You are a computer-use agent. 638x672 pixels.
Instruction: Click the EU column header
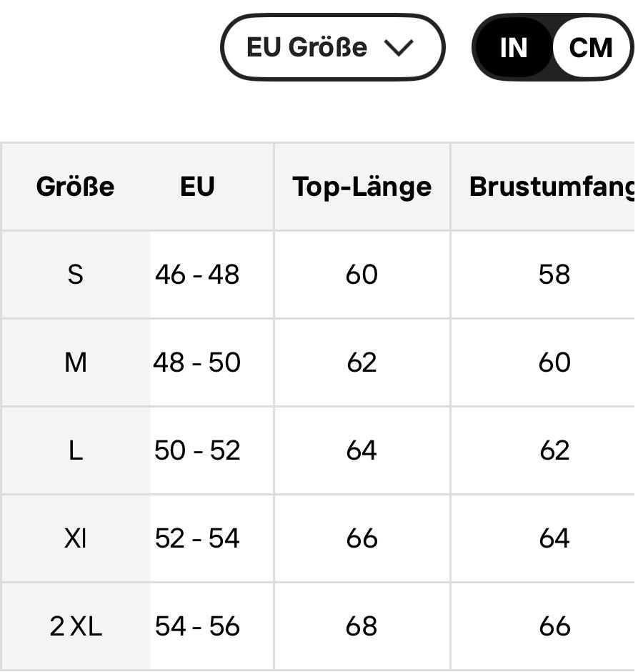(197, 187)
